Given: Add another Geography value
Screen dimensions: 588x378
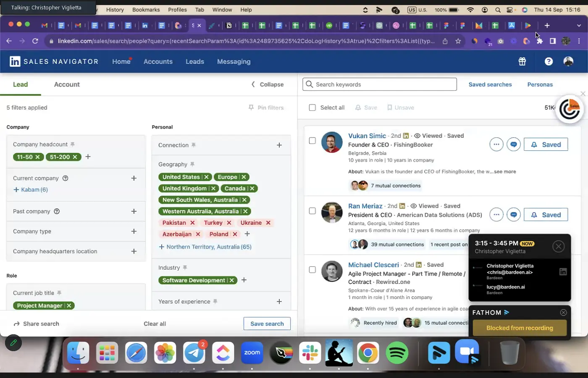Looking at the screenshot, I should pos(247,234).
